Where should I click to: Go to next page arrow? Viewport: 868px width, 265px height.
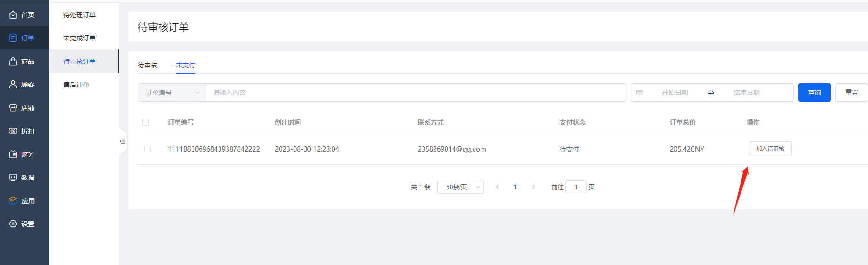pyautogui.click(x=534, y=187)
